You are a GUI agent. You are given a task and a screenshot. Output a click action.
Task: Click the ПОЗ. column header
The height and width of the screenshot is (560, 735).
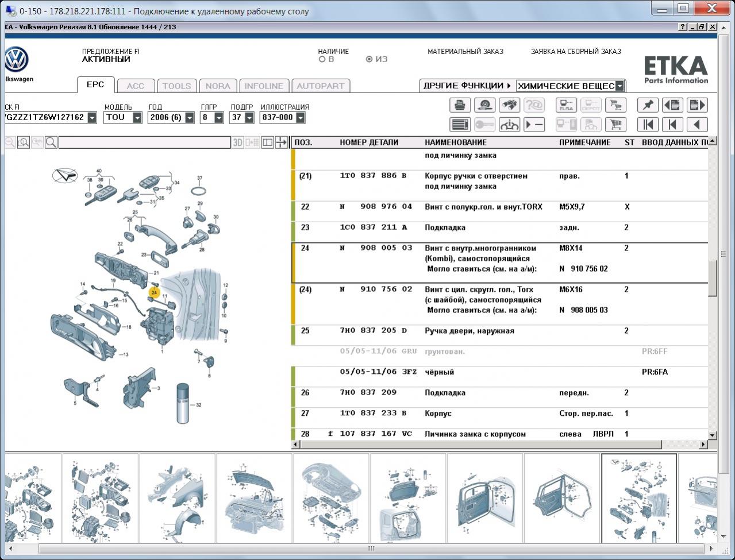(303, 142)
